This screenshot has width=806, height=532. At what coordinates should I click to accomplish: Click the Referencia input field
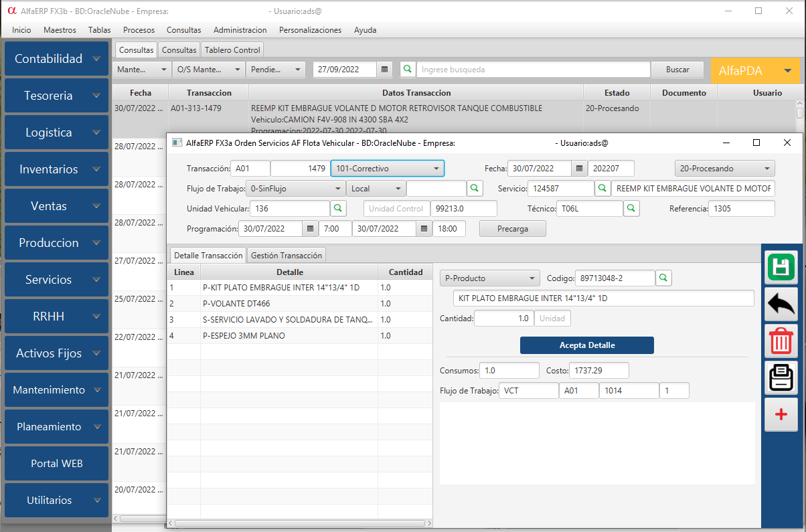pyautogui.click(x=741, y=209)
